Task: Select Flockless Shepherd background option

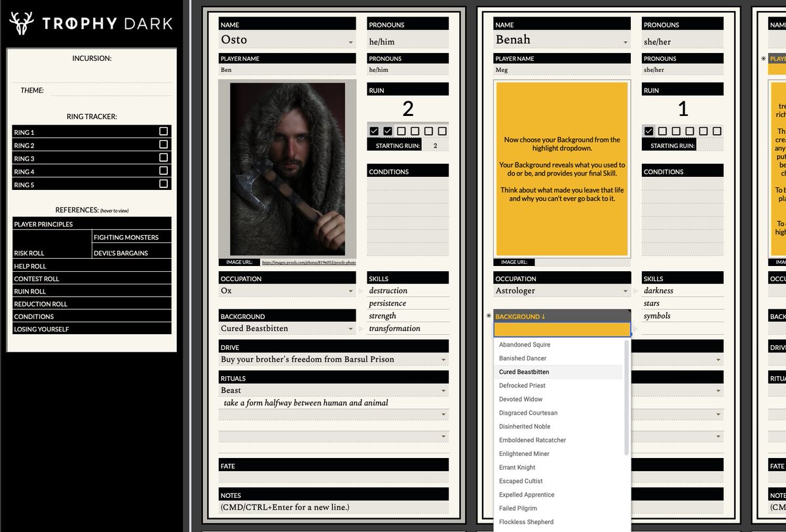Action: pos(559,522)
